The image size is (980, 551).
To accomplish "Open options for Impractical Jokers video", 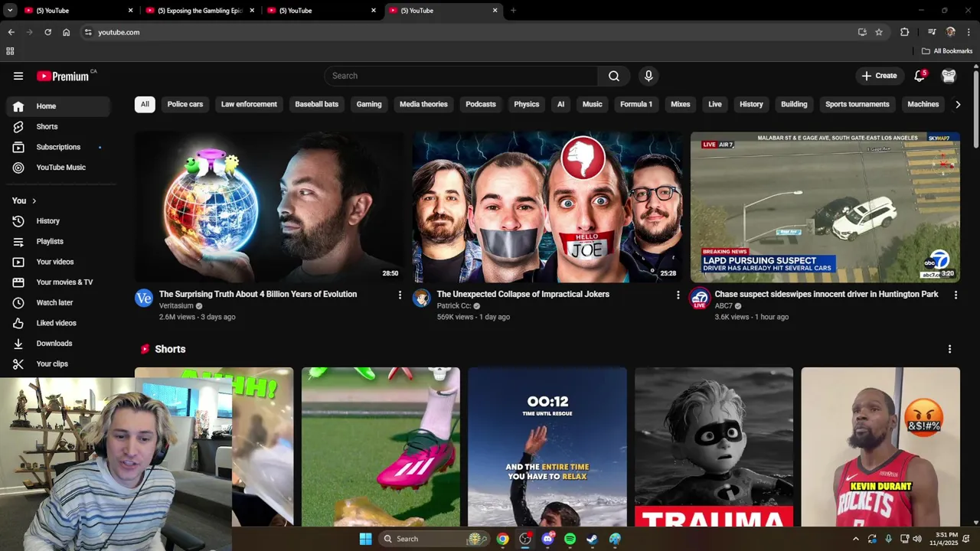I will point(678,295).
